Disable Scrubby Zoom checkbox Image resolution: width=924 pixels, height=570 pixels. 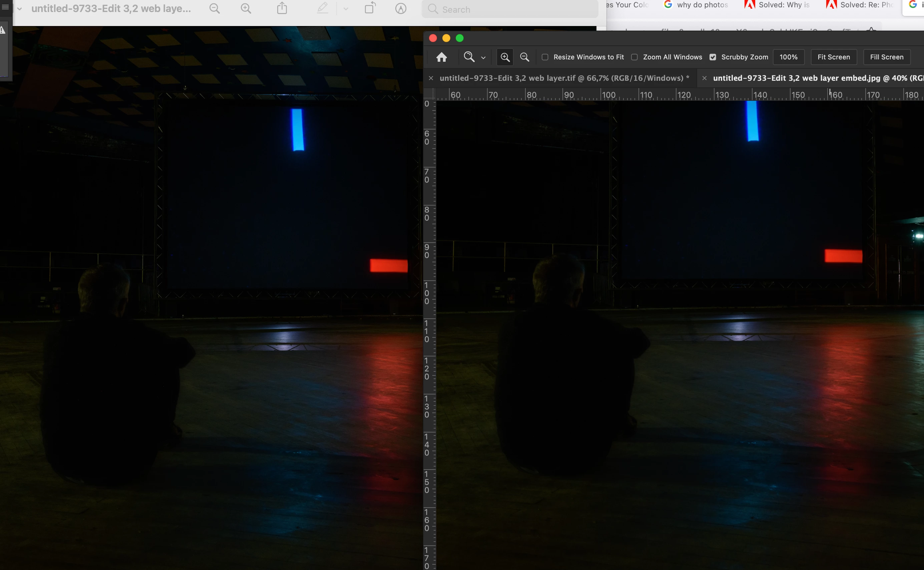713,57
